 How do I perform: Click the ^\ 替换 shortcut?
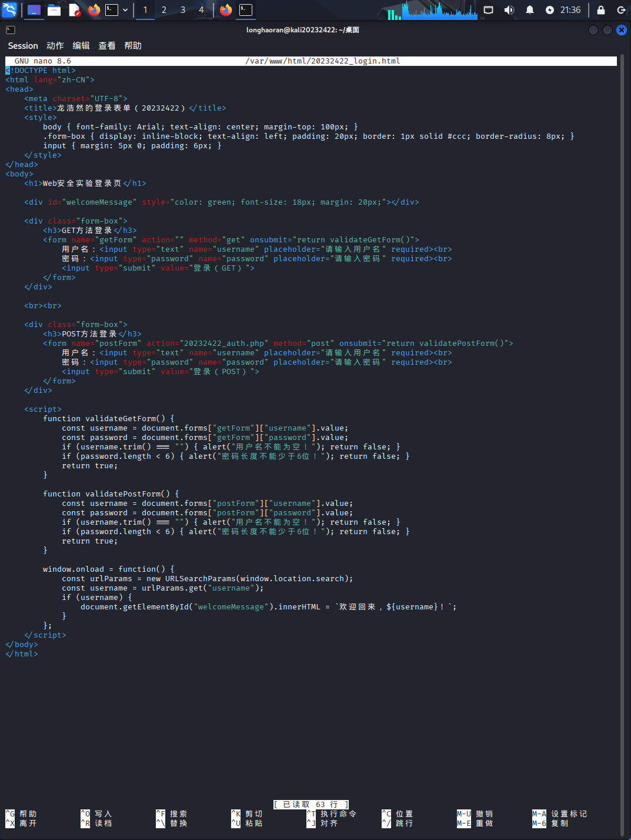click(x=172, y=824)
